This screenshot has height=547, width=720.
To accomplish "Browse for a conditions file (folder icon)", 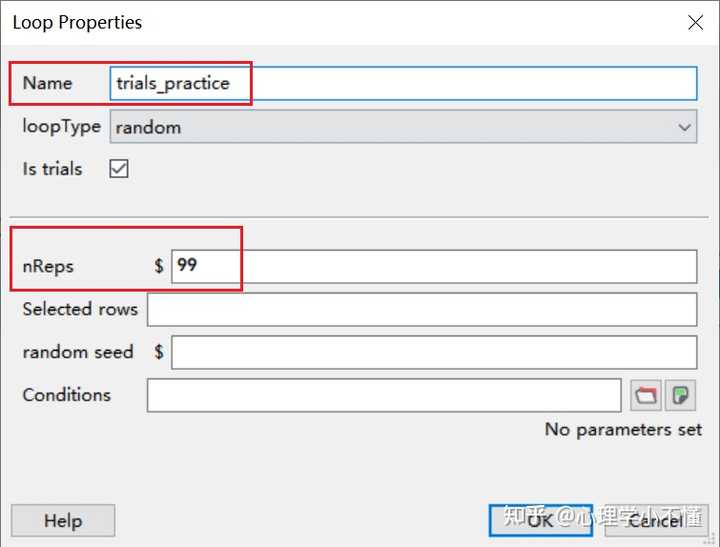I will pos(646,395).
